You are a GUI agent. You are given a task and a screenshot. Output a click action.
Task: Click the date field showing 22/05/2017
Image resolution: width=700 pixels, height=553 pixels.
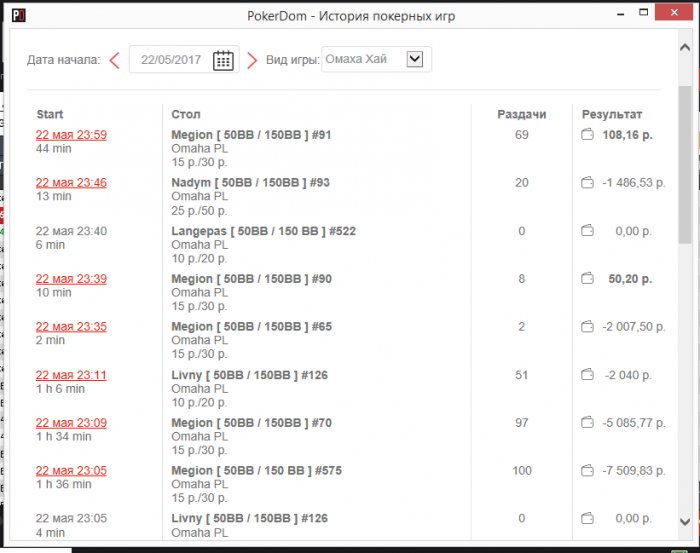coord(171,60)
